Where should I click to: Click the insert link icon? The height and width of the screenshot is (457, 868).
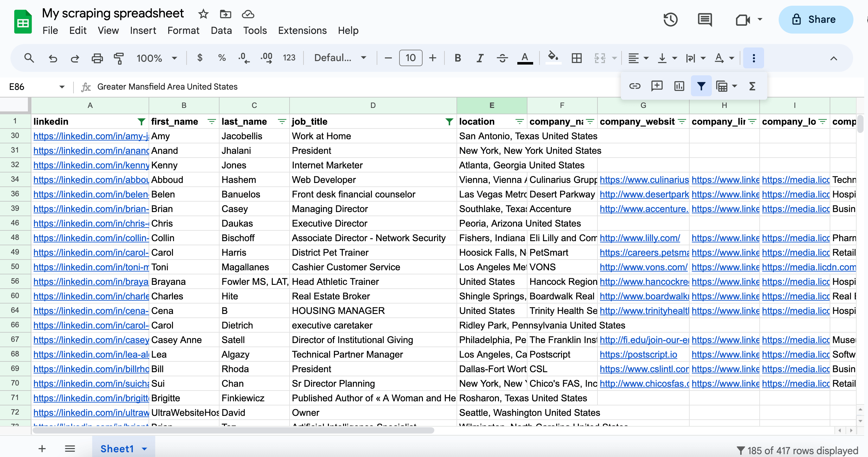pyautogui.click(x=635, y=86)
